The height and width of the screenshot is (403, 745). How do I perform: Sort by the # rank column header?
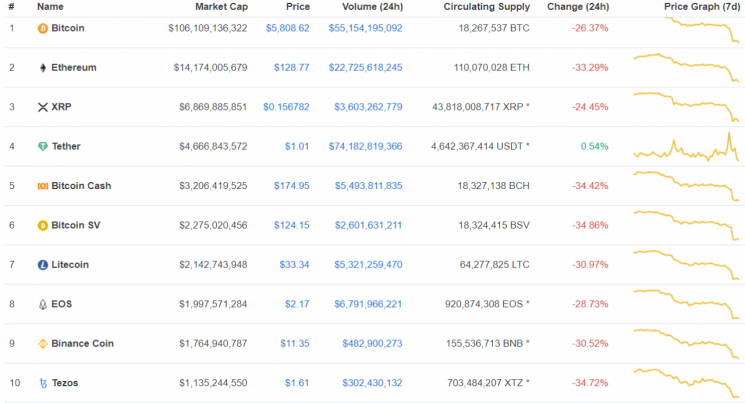pyautogui.click(x=11, y=7)
